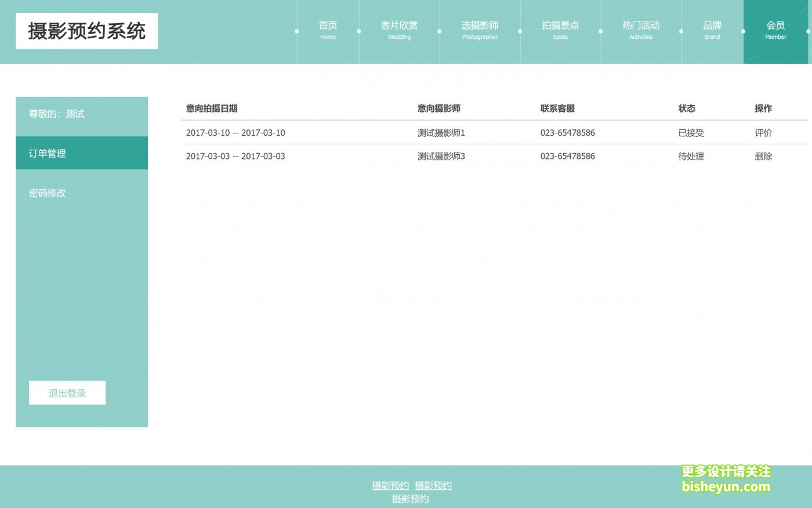Select the 选摄影师 Photographer nav item

tap(479, 30)
